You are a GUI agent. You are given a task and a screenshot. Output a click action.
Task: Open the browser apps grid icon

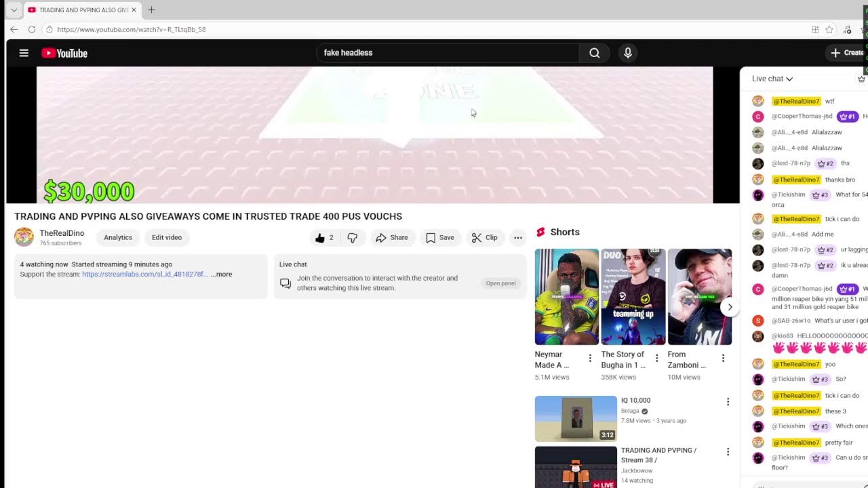[x=815, y=29]
